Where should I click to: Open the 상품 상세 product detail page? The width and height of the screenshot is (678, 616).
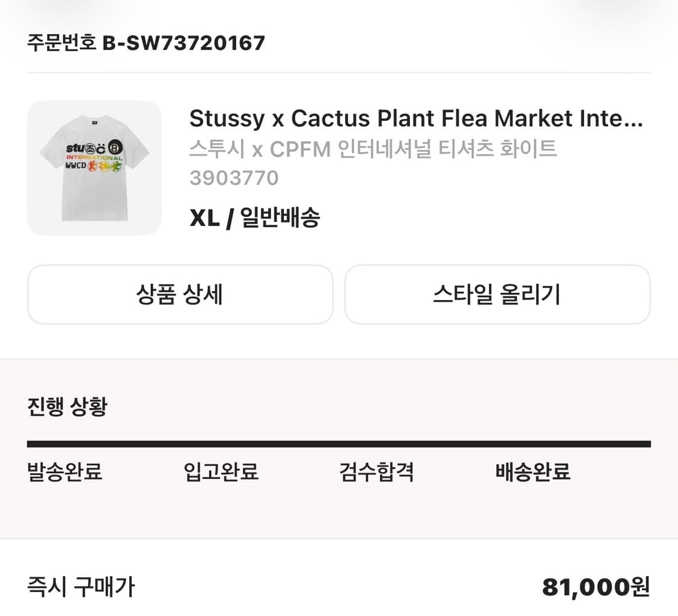coord(180,295)
